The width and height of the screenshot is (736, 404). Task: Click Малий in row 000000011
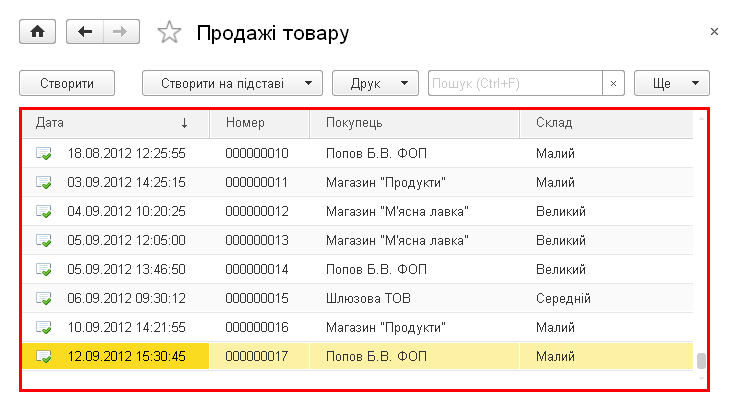(x=555, y=183)
